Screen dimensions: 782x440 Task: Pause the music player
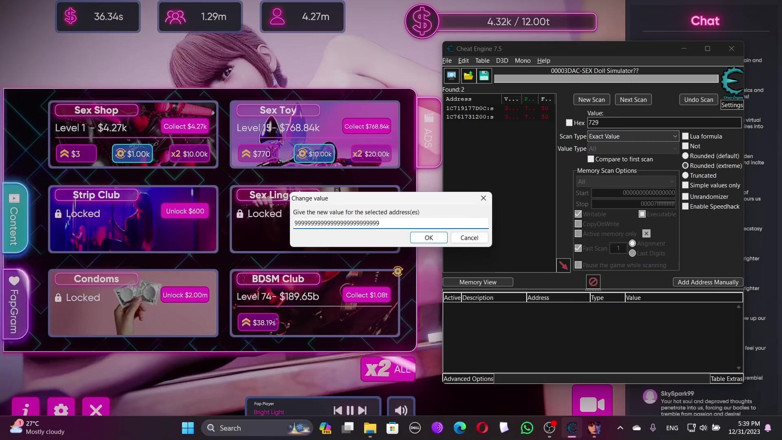[x=350, y=410]
